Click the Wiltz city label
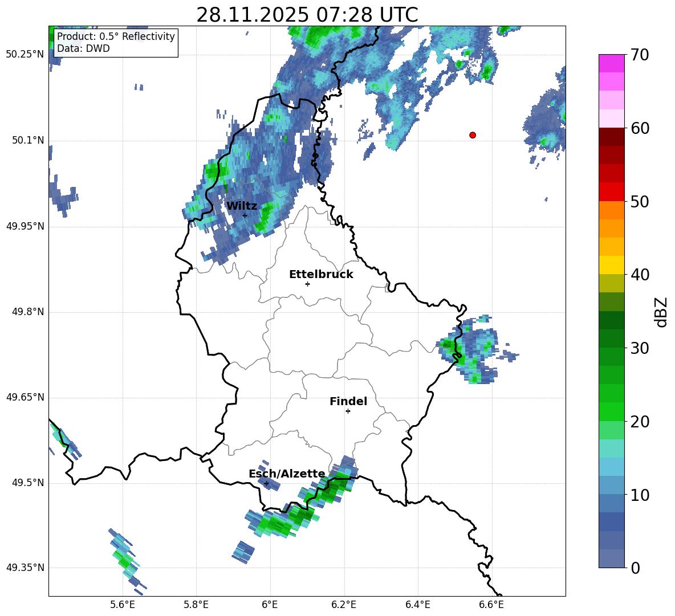 coord(242,206)
